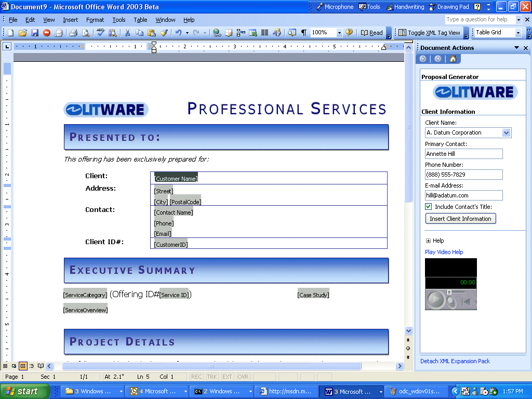The width and height of the screenshot is (532, 399).
Task: Click the Phone Number field
Action: (463, 175)
